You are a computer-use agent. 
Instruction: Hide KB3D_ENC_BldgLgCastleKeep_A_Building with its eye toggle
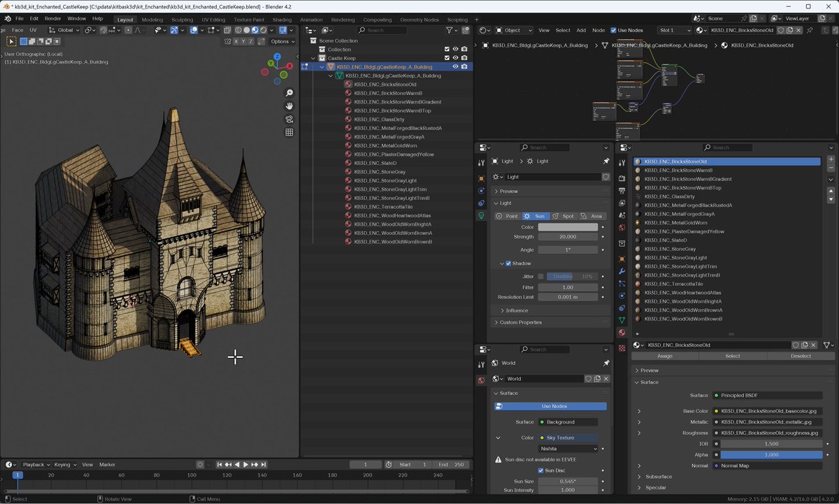(x=455, y=66)
